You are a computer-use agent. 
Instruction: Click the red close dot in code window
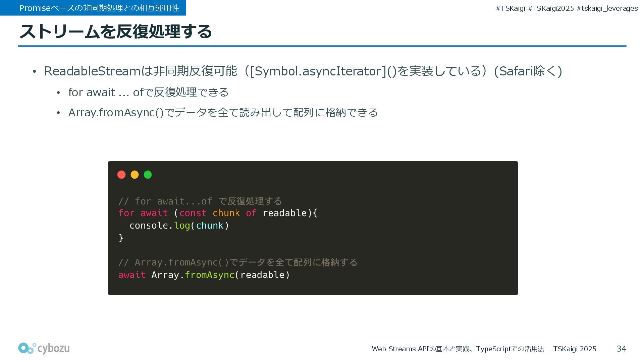[x=121, y=175]
